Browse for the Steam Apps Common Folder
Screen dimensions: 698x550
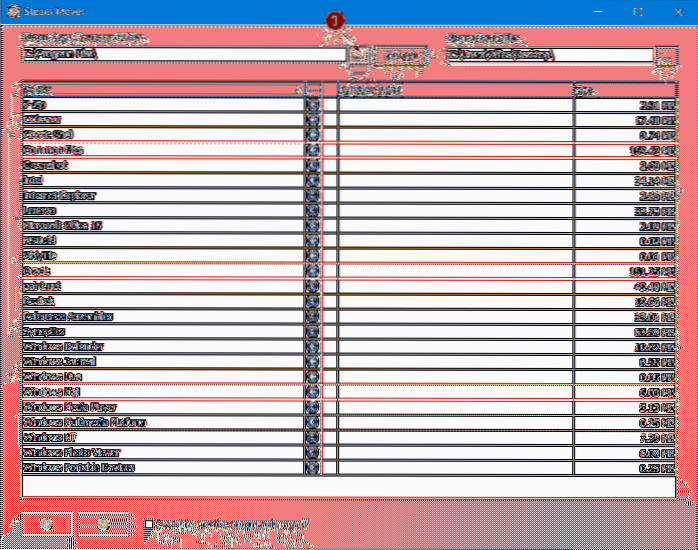pyautogui.click(x=360, y=56)
